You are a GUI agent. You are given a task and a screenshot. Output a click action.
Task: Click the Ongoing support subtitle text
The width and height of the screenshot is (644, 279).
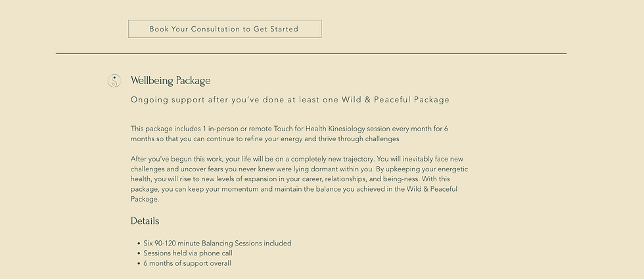[x=290, y=100]
